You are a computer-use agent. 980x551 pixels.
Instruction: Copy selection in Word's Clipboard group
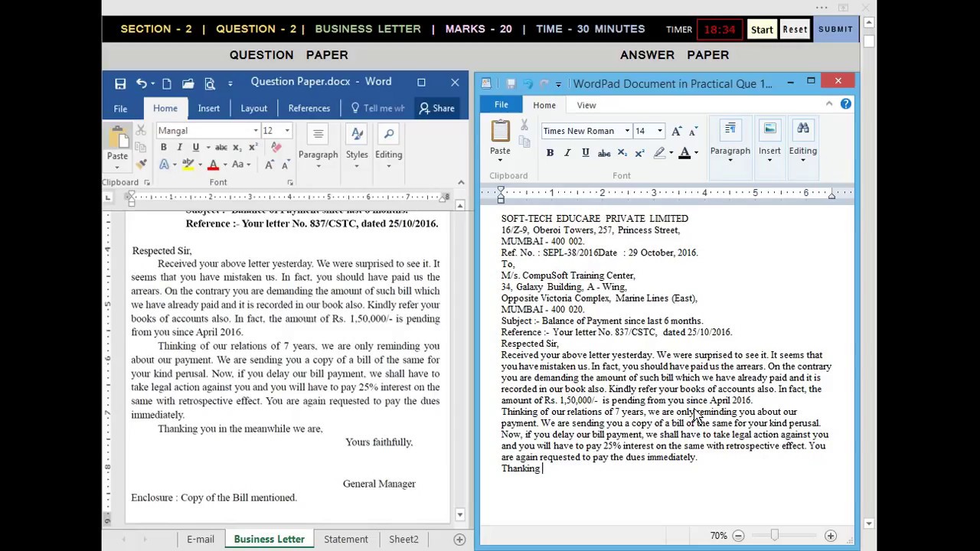(x=141, y=147)
